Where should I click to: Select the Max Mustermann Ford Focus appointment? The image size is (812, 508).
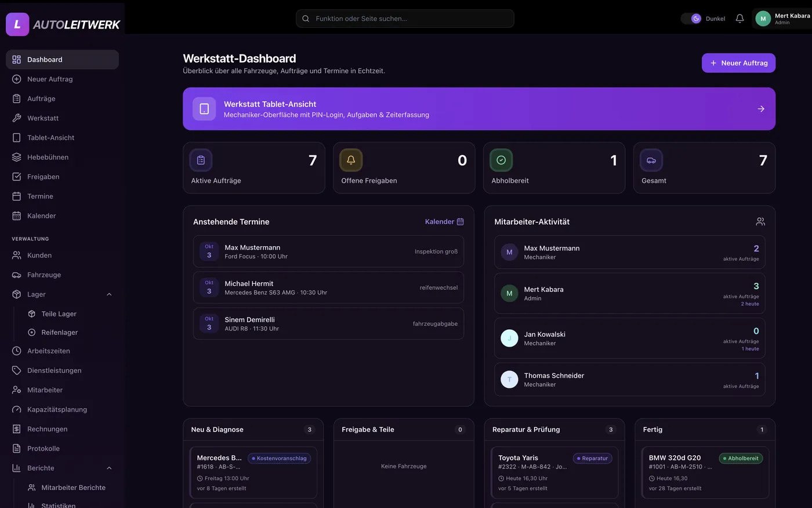(x=328, y=251)
